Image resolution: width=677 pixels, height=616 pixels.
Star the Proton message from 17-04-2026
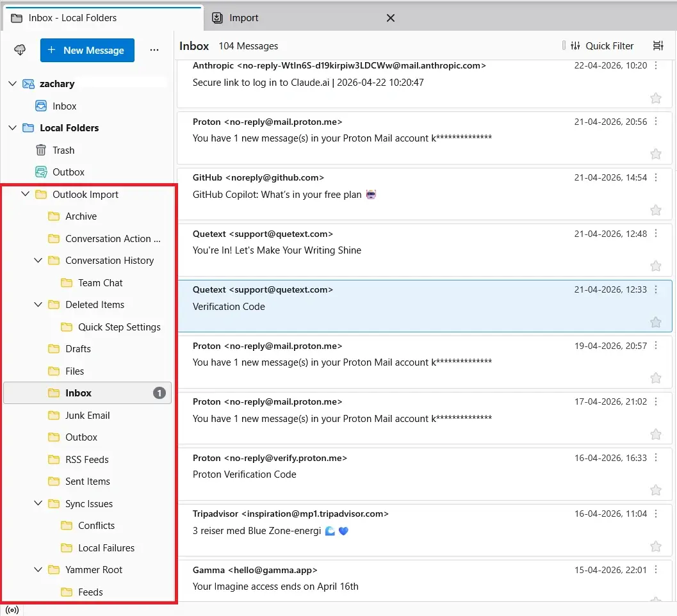coord(656,434)
